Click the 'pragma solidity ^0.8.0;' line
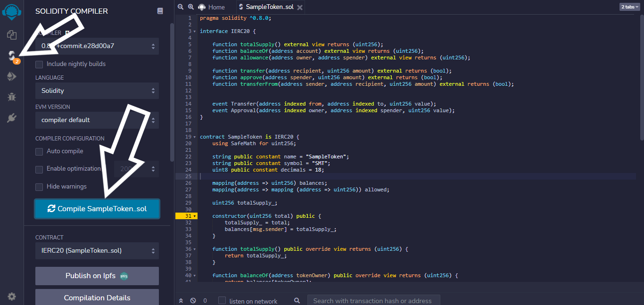The image size is (644, 305). click(236, 18)
